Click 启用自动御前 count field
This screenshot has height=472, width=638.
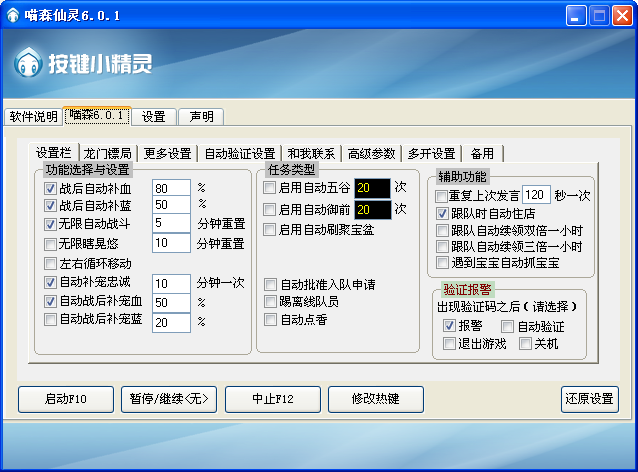(372, 210)
